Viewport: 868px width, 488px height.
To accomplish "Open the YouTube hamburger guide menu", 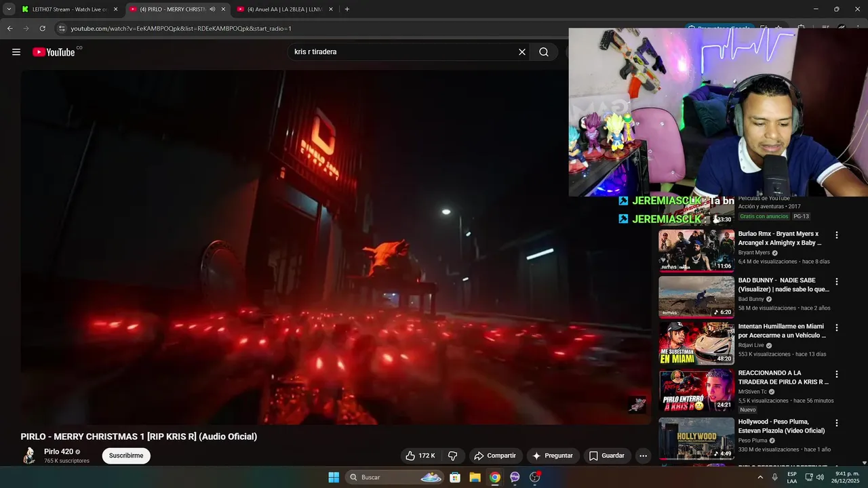I will (x=16, y=52).
